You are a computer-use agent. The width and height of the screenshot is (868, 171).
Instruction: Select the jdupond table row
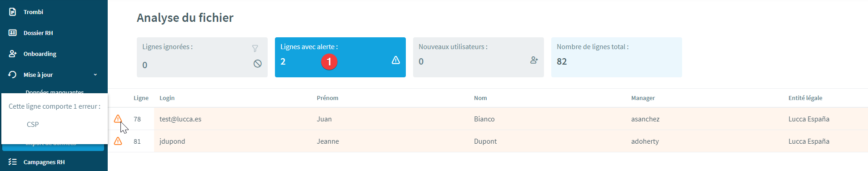pos(488,141)
